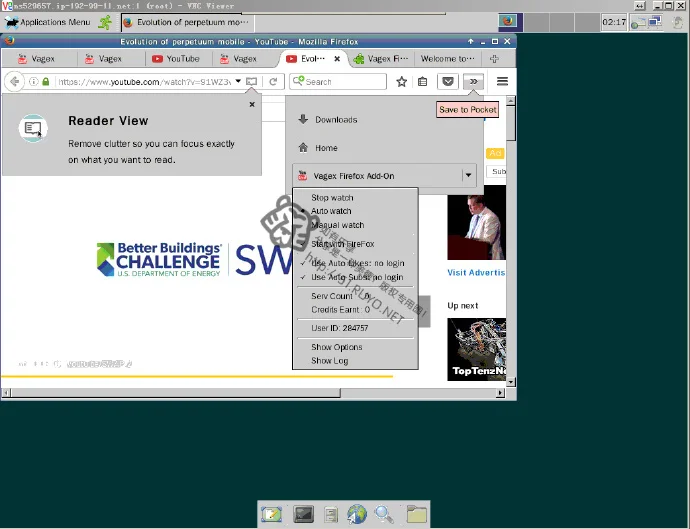Show bookmarks list icon
The image size is (690, 529).
[422, 81]
